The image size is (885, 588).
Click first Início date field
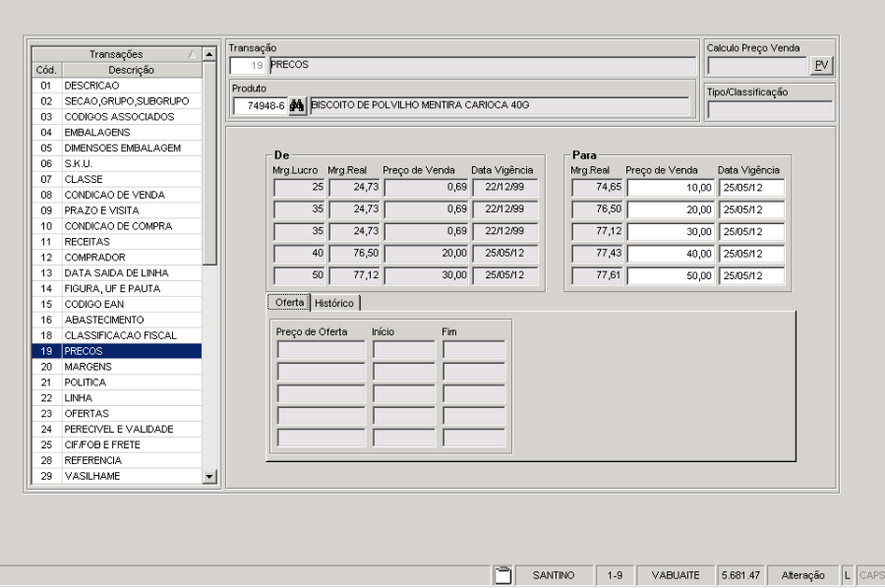[404, 350]
